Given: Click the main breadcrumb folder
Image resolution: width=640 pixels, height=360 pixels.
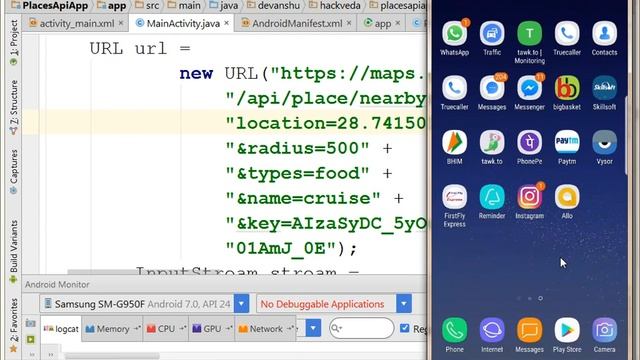Looking at the screenshot, I should (184, 6).
